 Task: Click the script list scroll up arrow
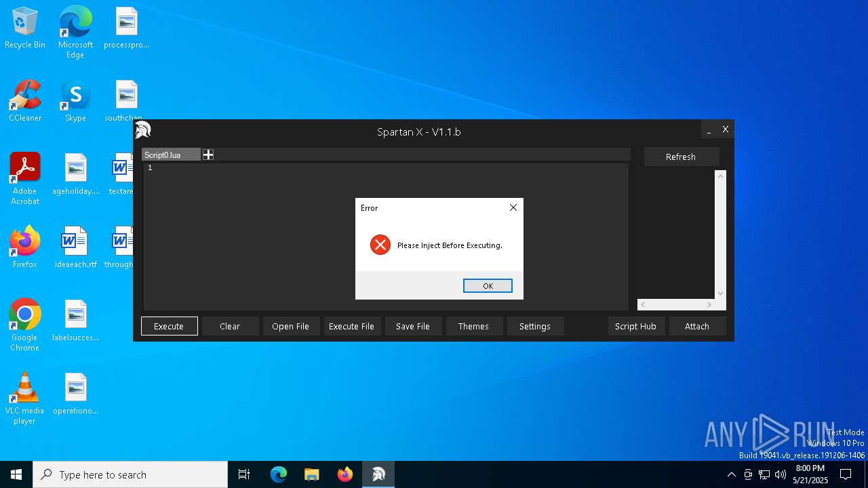click(x=721, y=176)
